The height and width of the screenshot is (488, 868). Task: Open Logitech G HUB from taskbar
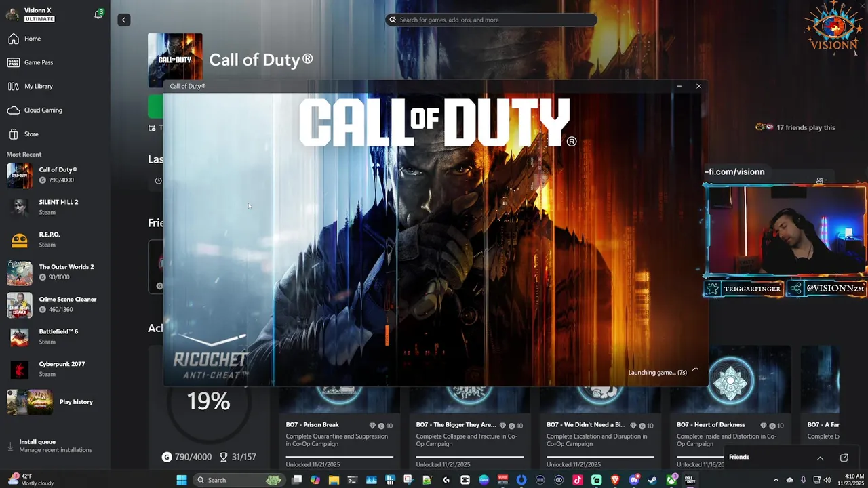coord(446,480)
